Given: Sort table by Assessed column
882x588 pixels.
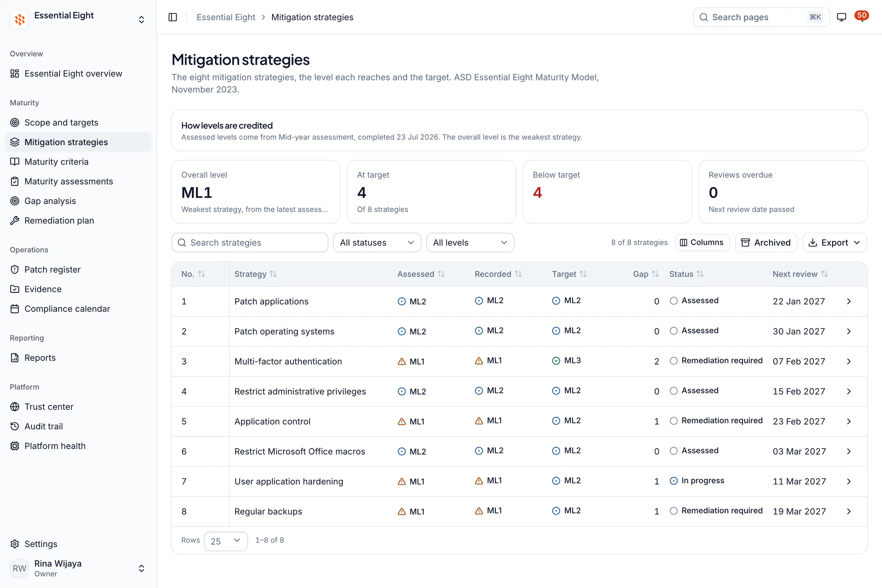Looking at the screenshot, I should click(421, 274).
